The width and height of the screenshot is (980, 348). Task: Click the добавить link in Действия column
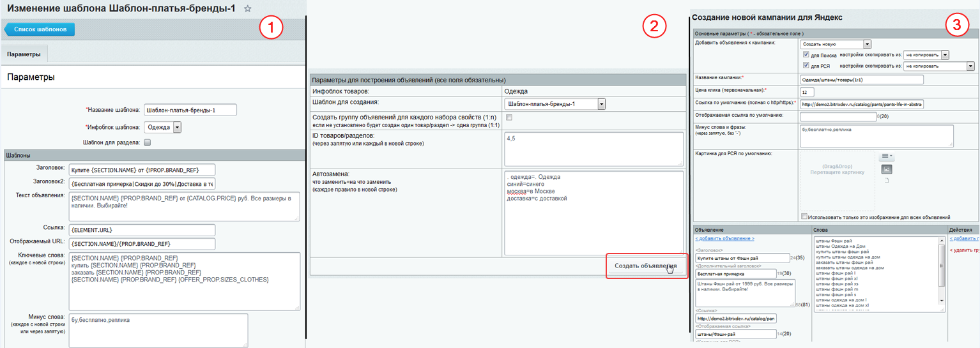point(964,238)
